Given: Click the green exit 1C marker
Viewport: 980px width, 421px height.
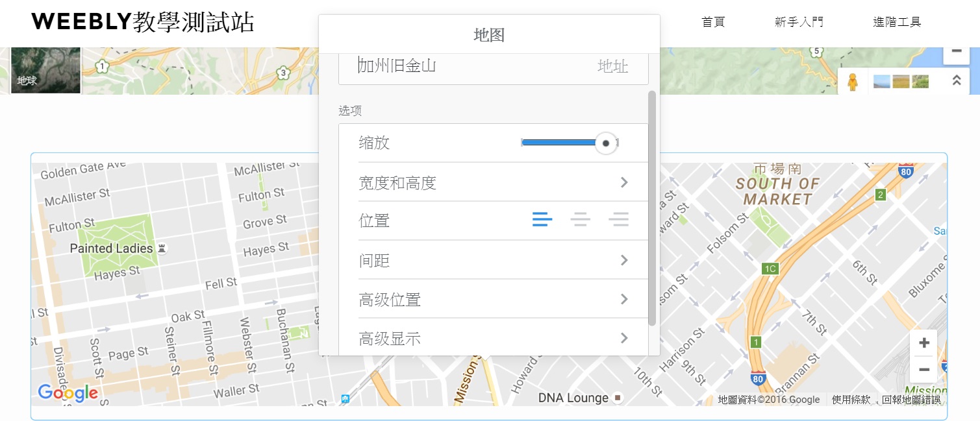Looking at the screenshot, I should click(x=770, y=269).
